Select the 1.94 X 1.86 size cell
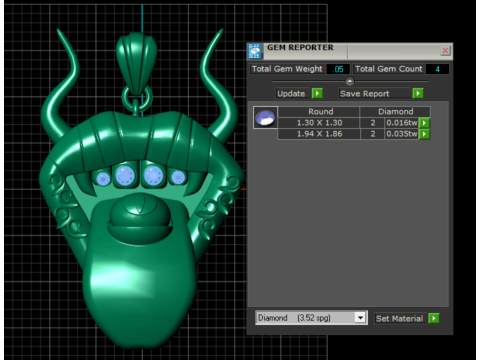 coord(319,134)
